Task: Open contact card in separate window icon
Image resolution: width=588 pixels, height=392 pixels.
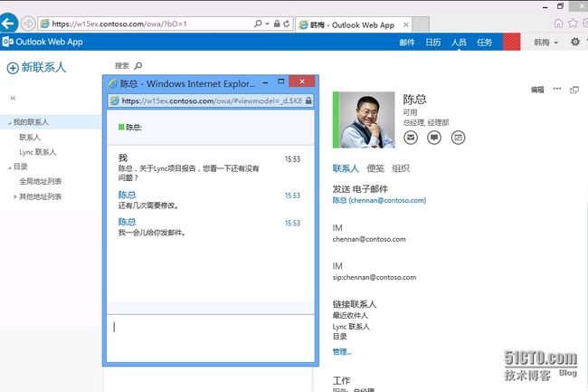Action: coord(574,90)
